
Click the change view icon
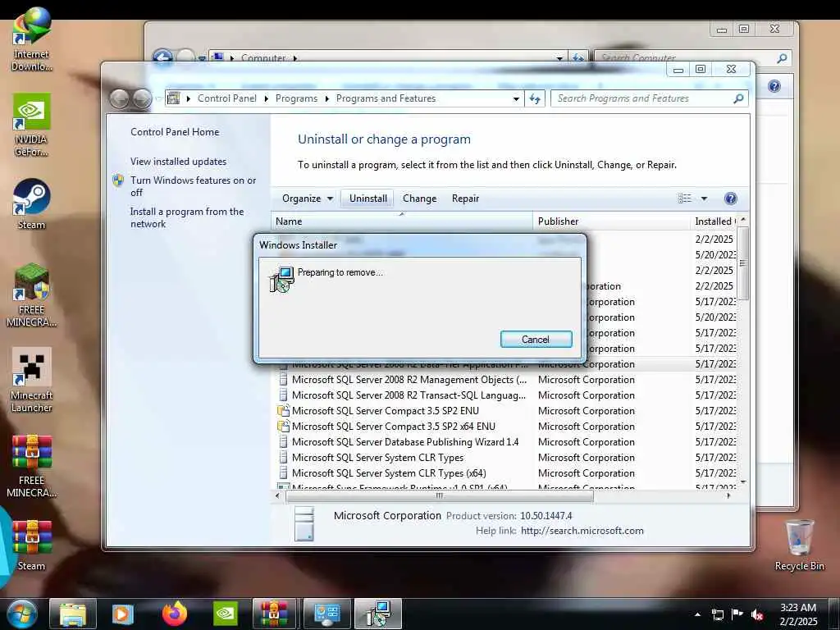tap(685, 199)
